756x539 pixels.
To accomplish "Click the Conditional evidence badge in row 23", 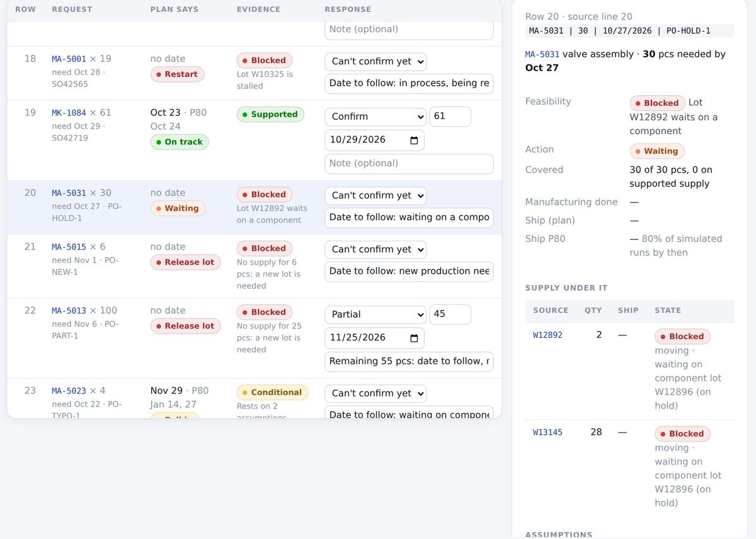I will (x=272, y=392).
